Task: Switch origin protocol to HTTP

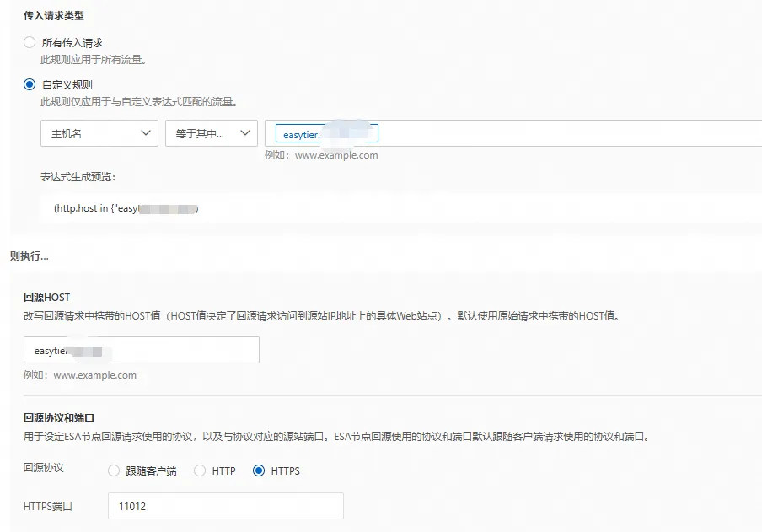Action: point(200,471)
